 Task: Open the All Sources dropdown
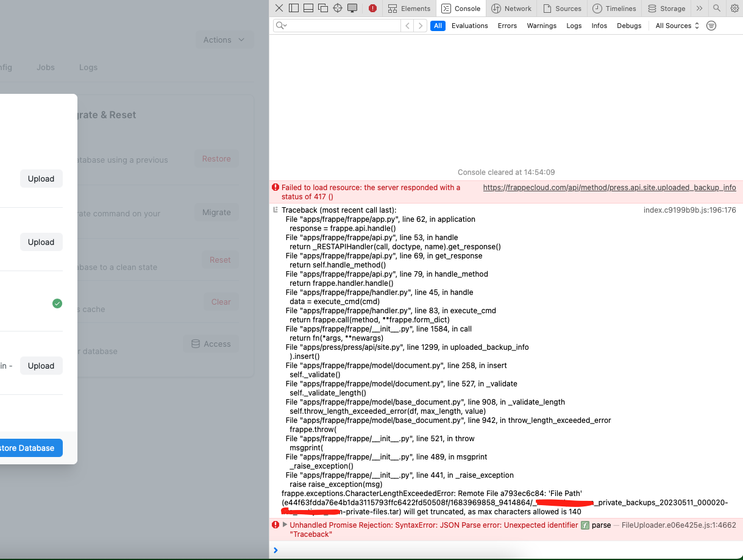pos(676,26)
